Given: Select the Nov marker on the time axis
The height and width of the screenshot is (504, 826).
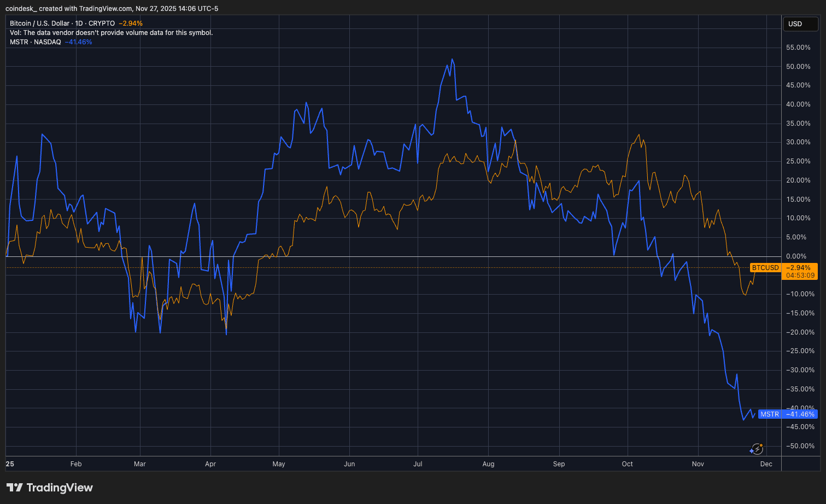Looking at the screenshot, I should click(698, 464).
